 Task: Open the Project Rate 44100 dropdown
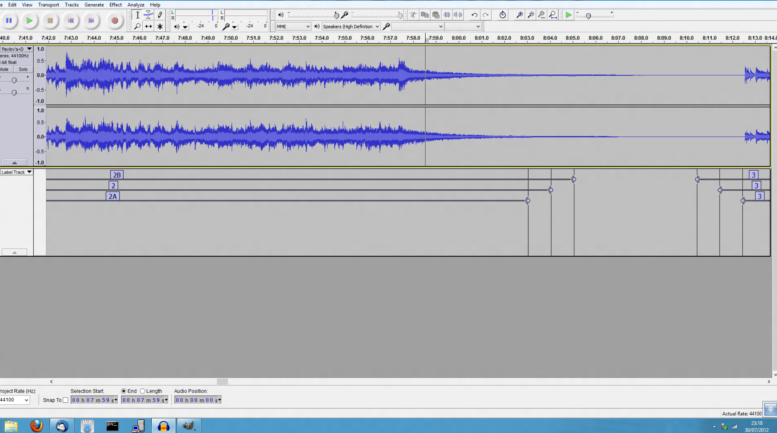(x=14, y=400)
